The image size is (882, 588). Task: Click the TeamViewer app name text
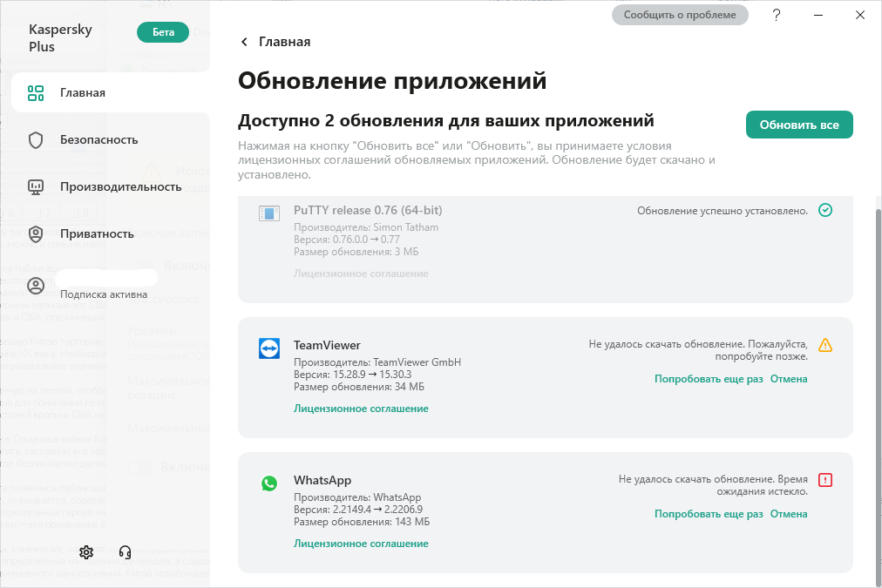327,345
